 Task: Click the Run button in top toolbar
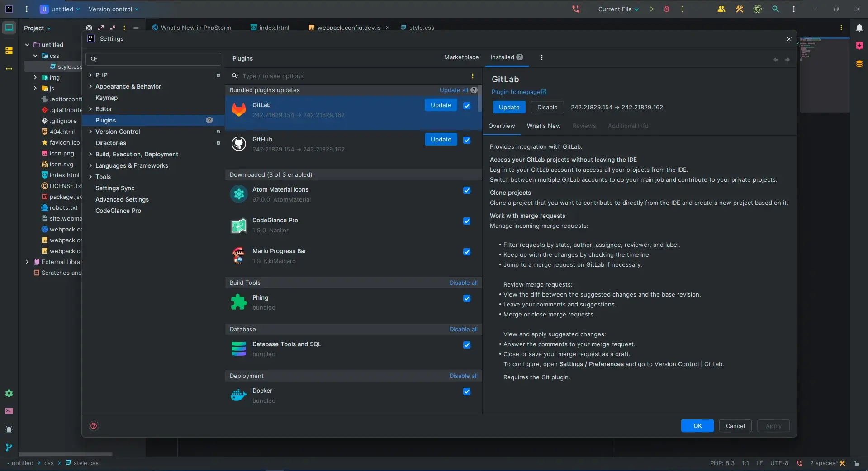tap(651, 9)
